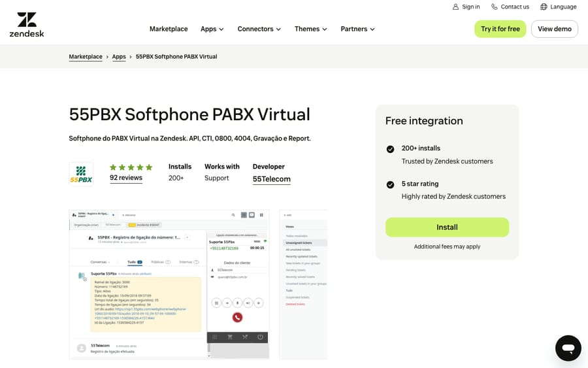The image size is (588, 368).
Task: Go to Marketplace breadcrumb link
Action: click(86, 57)
